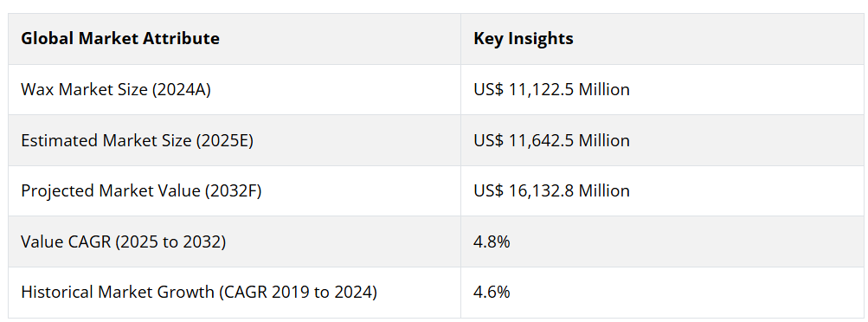
Task: Click the text CAGR 2019 to 2024
Action: point(298,292)
